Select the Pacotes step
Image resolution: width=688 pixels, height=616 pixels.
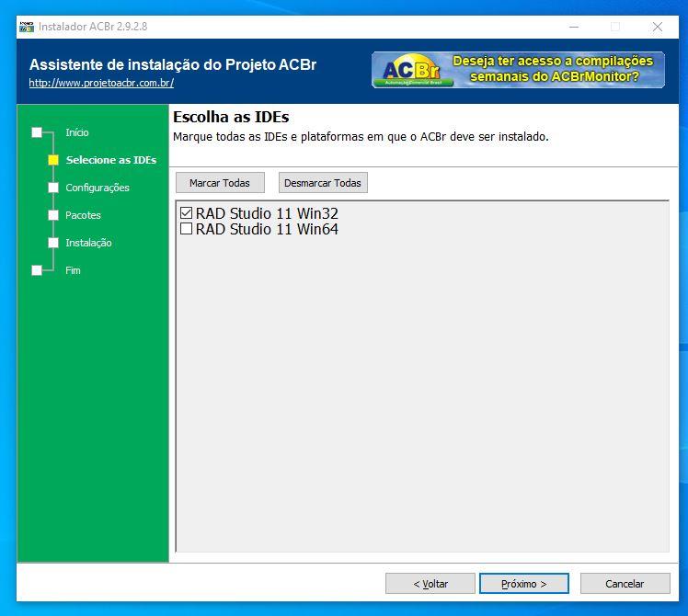pos(83,215)
